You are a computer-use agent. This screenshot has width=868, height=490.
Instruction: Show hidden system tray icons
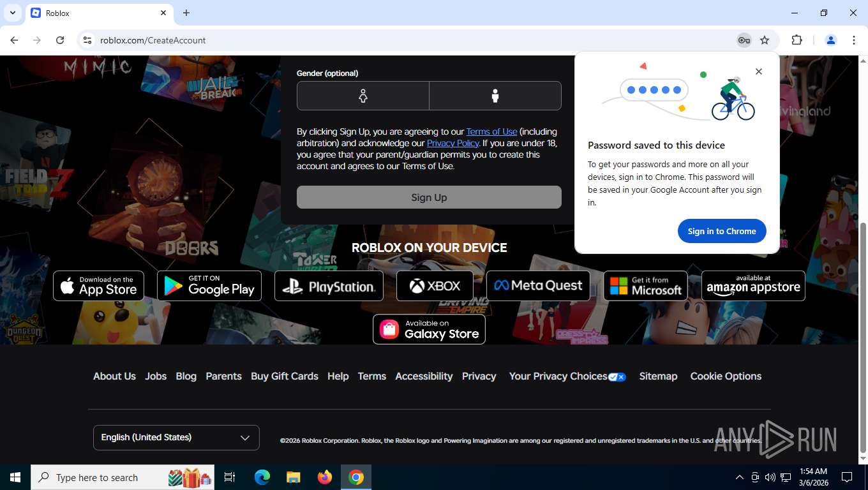tap(740, 477)
